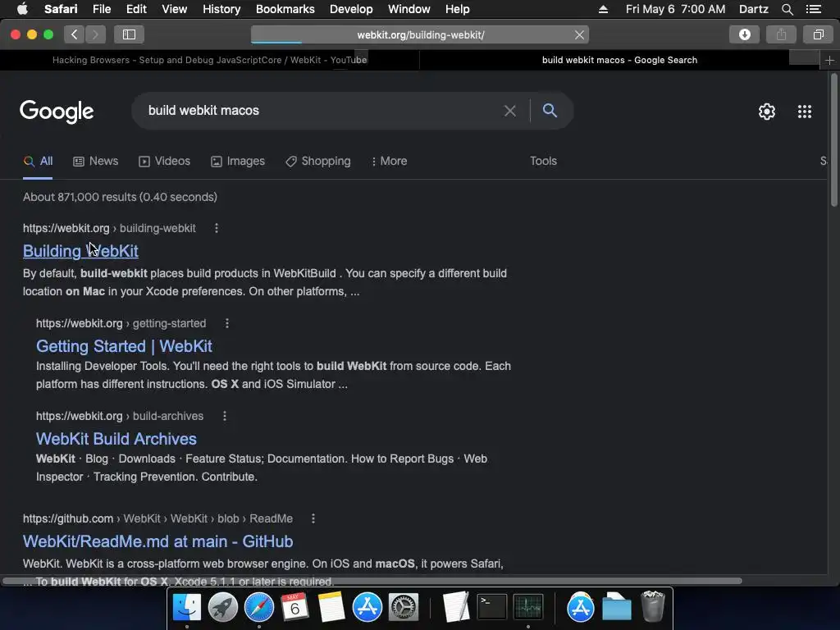
Task: Stop loading via address bar X
Action: (579, 34)
